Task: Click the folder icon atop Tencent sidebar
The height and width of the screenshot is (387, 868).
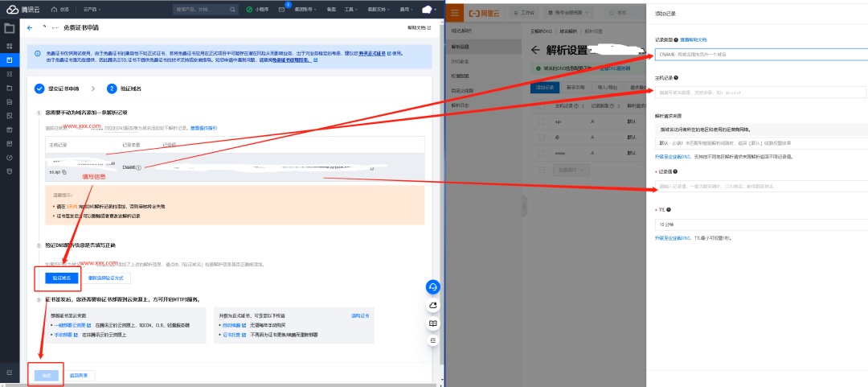Action: (x=9, y=29)
